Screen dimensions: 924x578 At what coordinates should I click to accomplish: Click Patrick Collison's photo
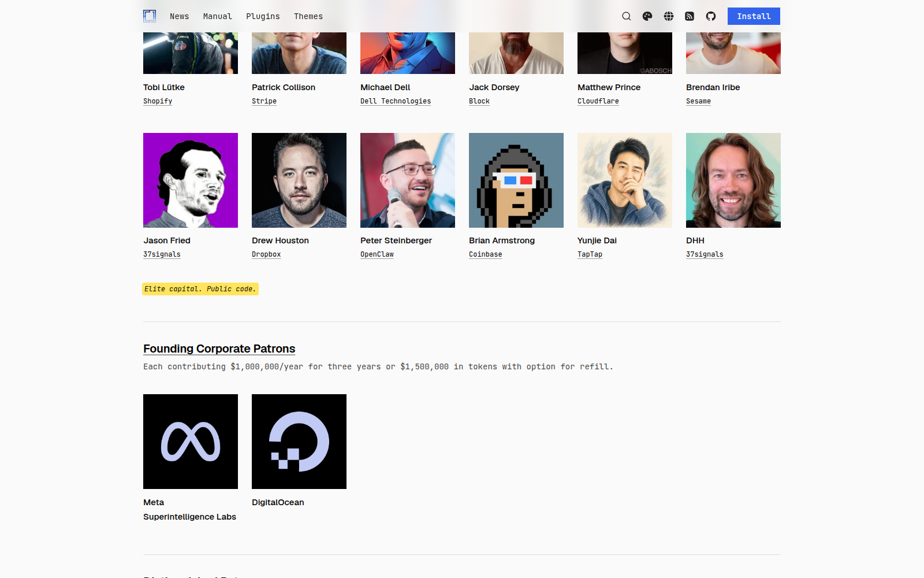(x=299, y=53)
